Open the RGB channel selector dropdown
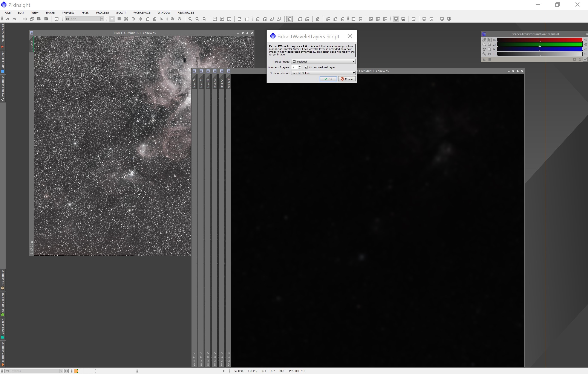588x374 pixels. click(85, 19)
